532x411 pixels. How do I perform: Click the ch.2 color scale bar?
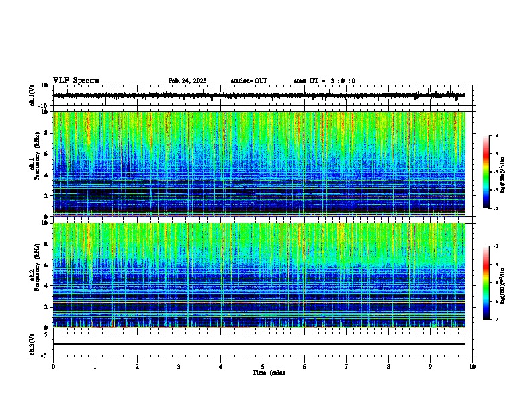point(486,283)
